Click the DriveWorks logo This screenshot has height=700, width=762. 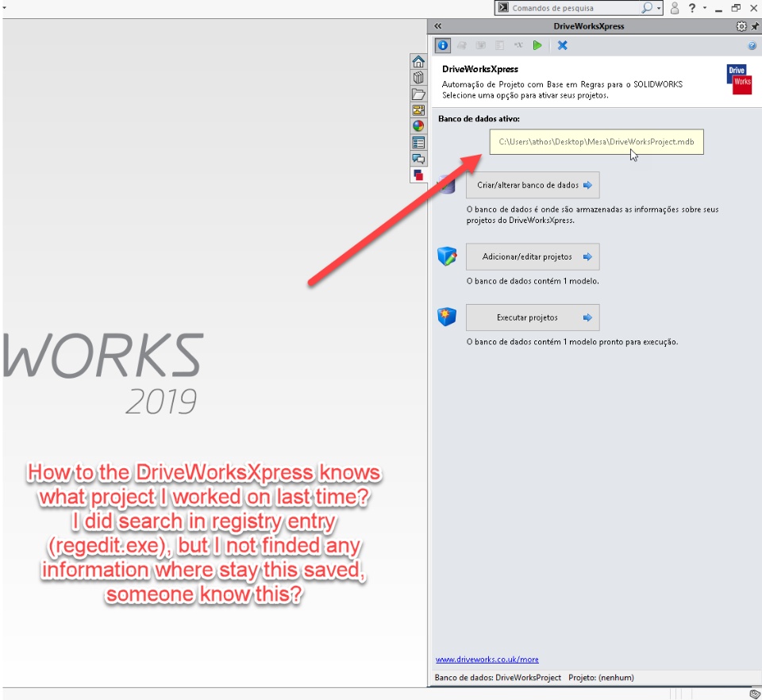point(739,79)
